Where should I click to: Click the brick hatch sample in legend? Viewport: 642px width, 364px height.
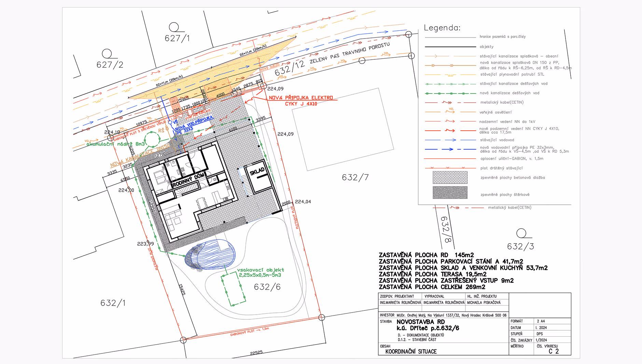(x=450, y=177)
